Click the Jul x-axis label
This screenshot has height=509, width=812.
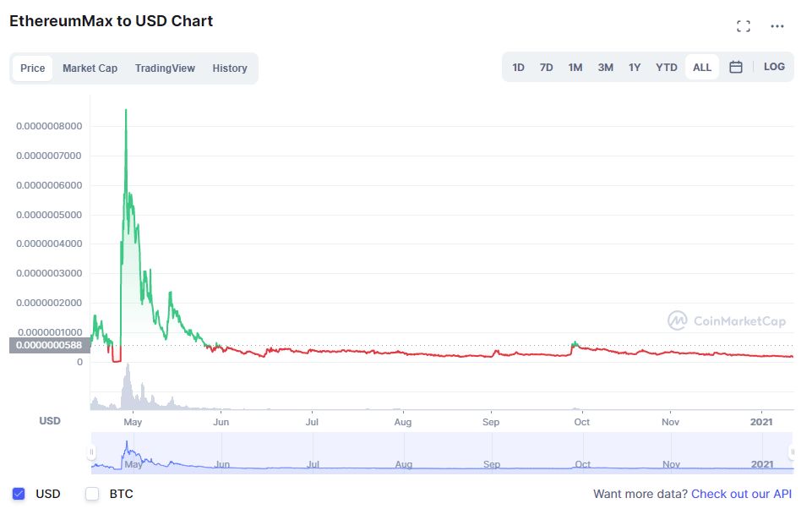click(312, 422)
